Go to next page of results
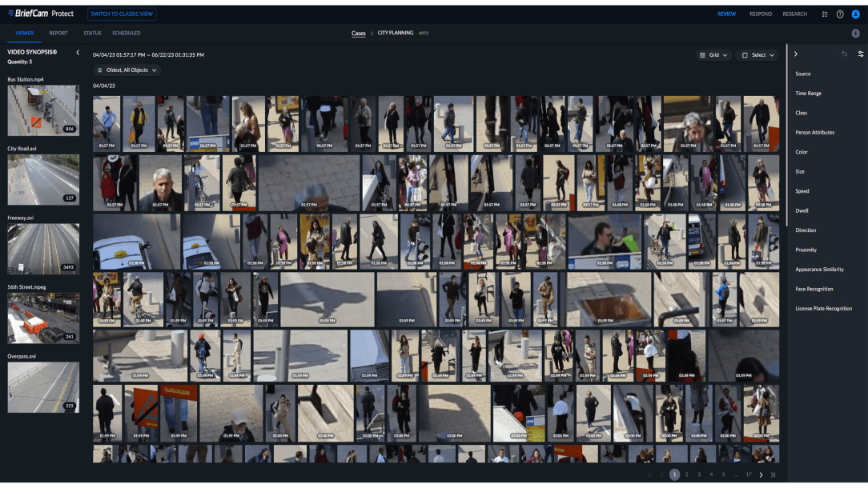The height and width of the screenshot is (488, 868). tap(761, 475)
